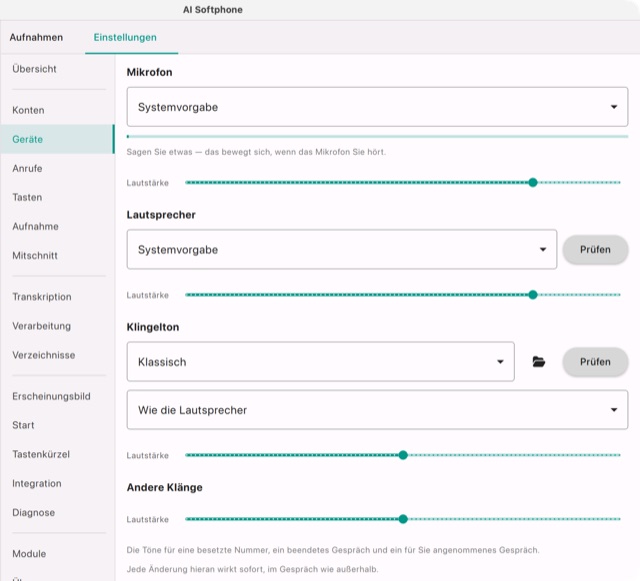Open the Lautsprecher Systemvorgabe dropdown
The height and width of the screenshot is (581, 640).
342,249
